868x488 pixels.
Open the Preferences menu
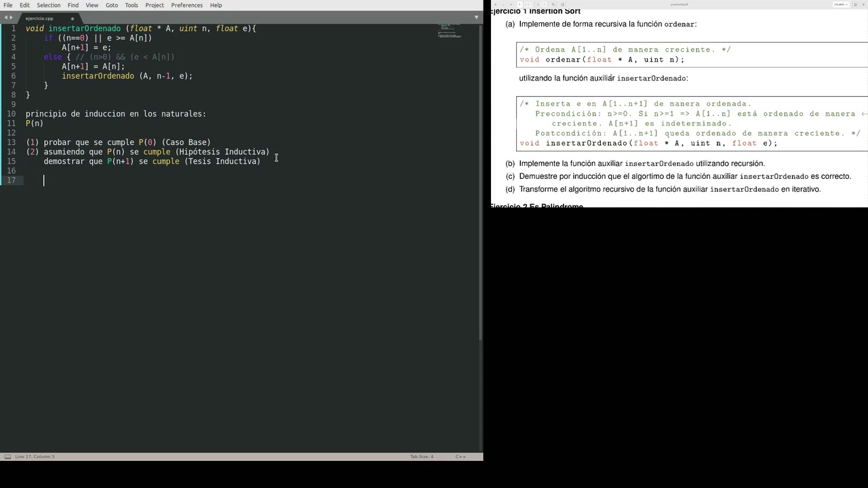pos(187,5)
